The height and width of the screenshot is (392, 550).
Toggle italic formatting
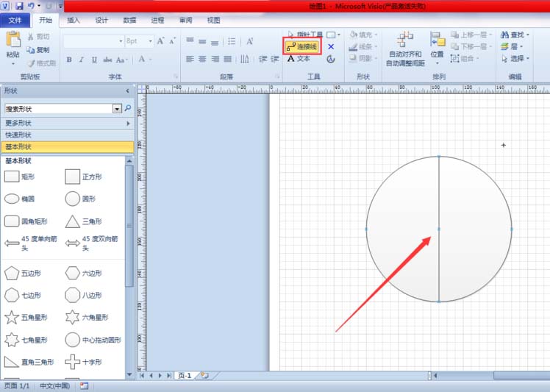(82, 60)
